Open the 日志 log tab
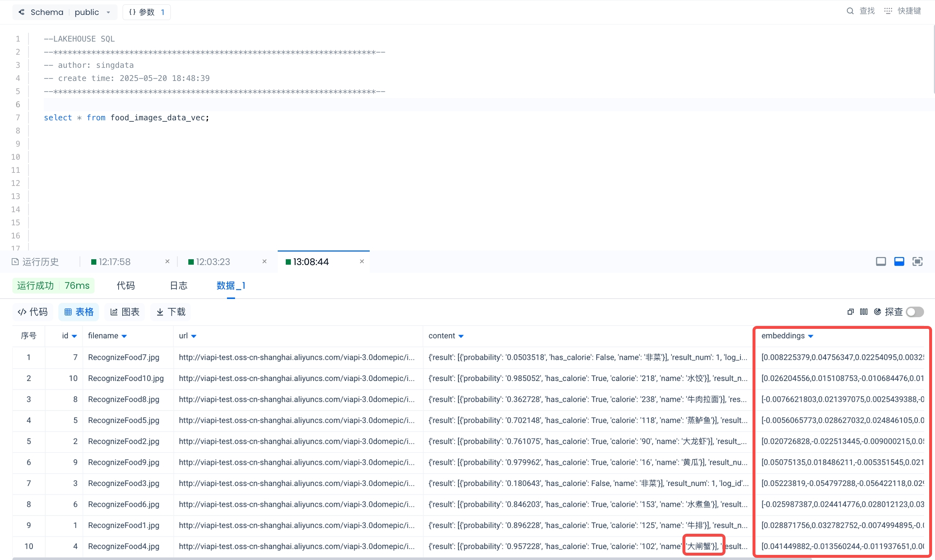The image size is (935, 560). [x=178, y=286]
